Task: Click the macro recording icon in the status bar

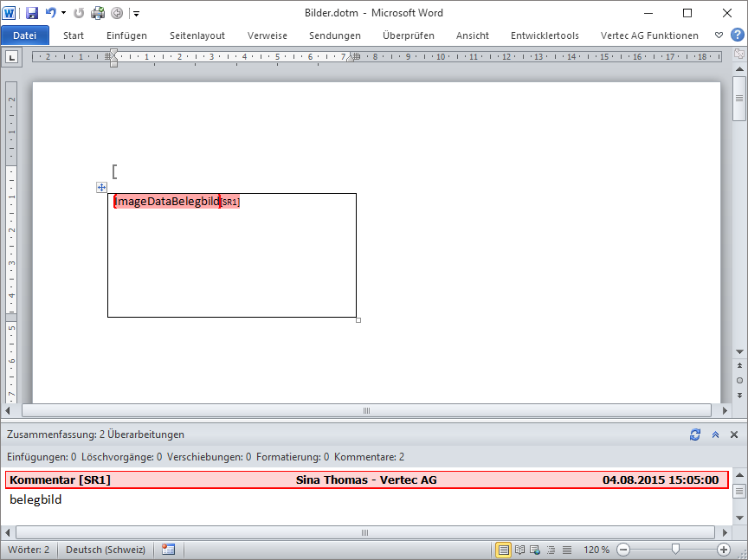Action: 168,550
